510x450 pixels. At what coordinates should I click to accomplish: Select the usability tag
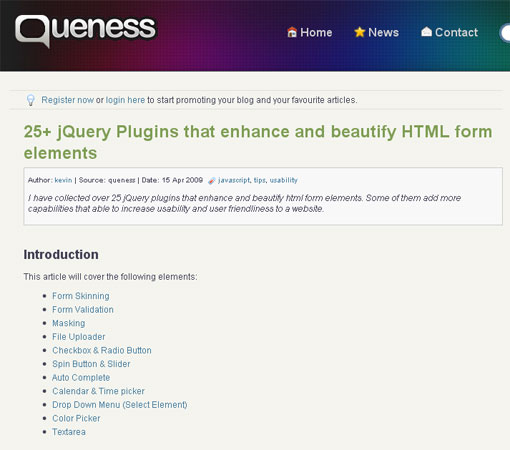pos(284,180)
